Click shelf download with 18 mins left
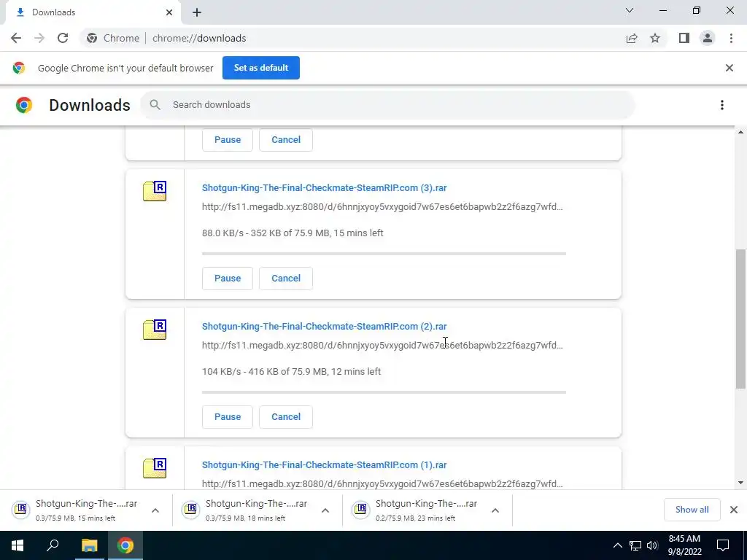This screenshot has height=560, width=747. coord(245,510)
